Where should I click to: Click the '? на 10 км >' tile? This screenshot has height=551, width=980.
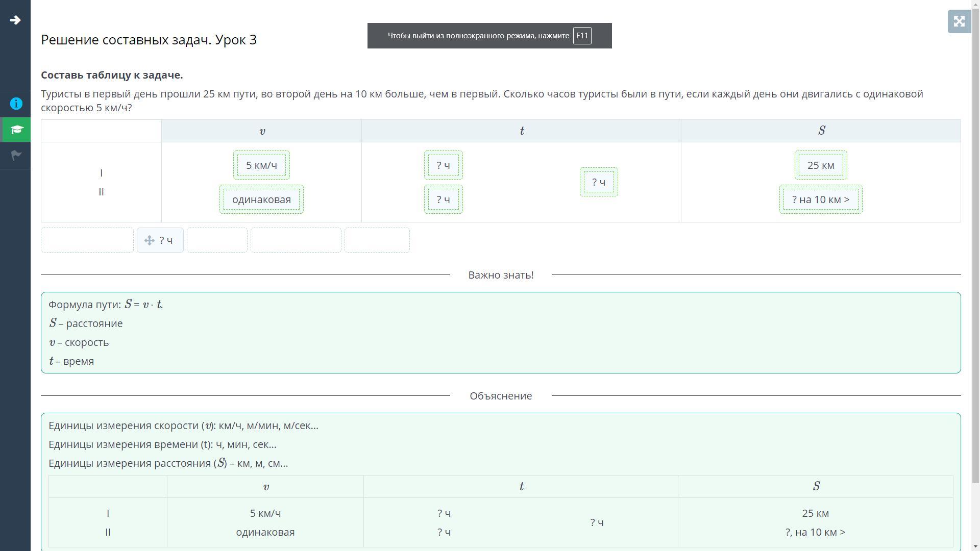tap(821, 199)
